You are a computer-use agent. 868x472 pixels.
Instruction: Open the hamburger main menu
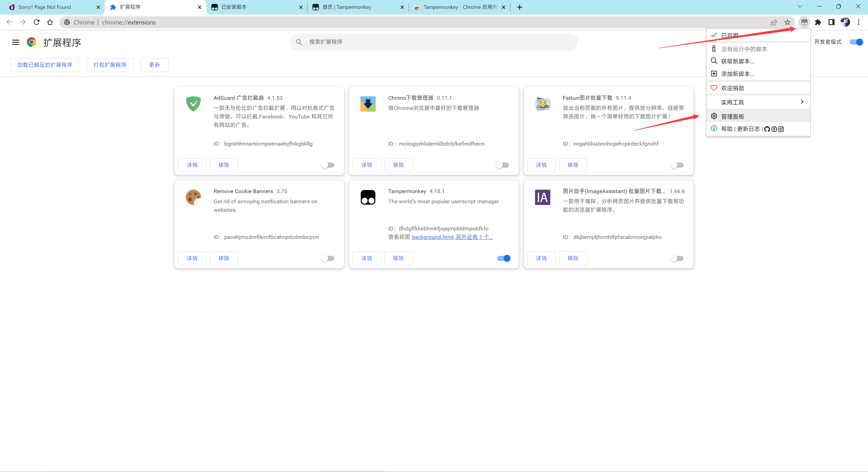tap(16, 42)
